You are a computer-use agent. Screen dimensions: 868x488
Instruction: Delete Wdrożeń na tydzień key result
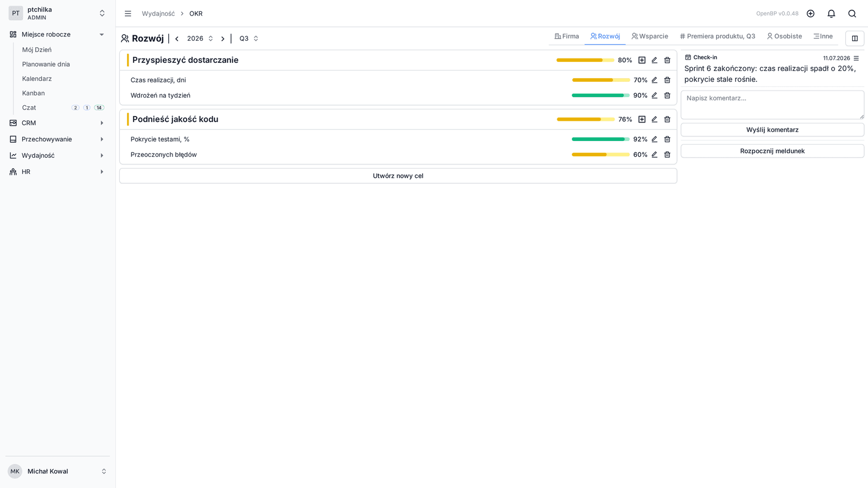(x=667, y=95)
